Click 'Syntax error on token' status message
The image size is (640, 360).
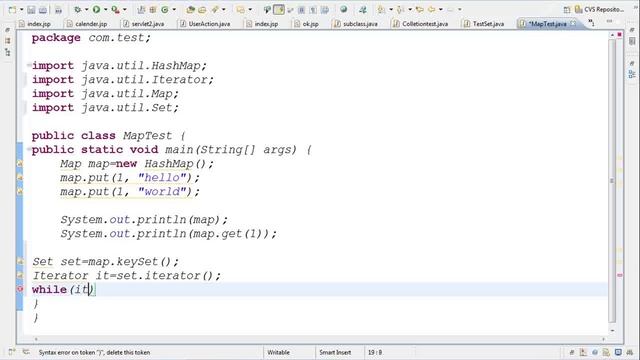click(x=94, y=352)
